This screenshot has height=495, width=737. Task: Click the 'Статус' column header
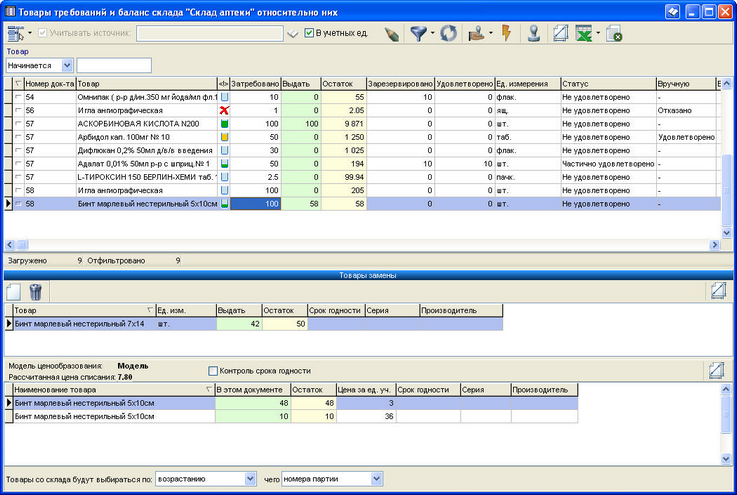point(609,84)
